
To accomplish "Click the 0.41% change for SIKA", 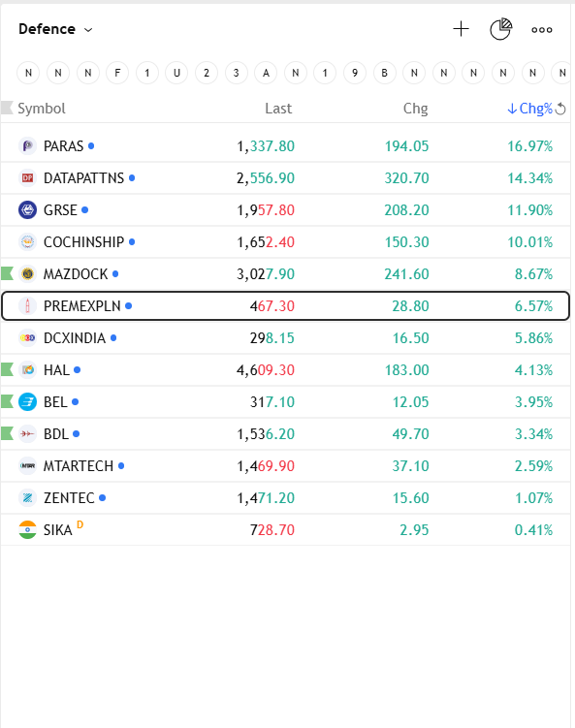I will 533,530.
